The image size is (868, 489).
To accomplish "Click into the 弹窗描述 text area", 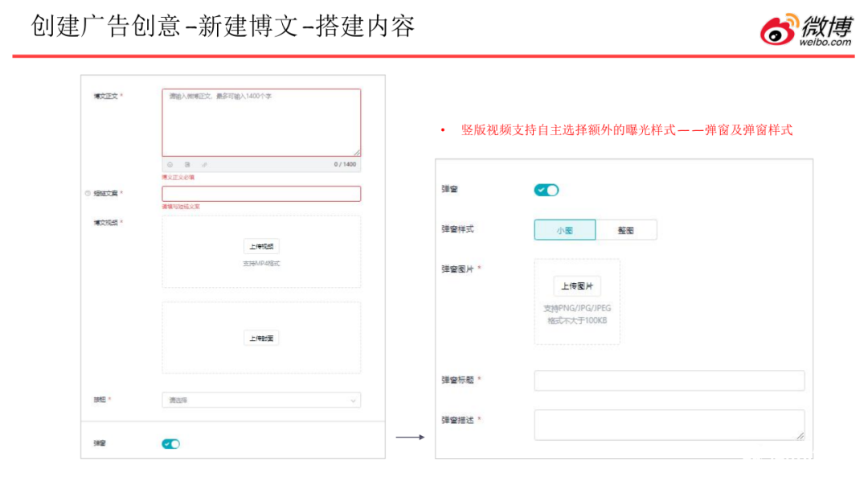I will pos(667,425).
